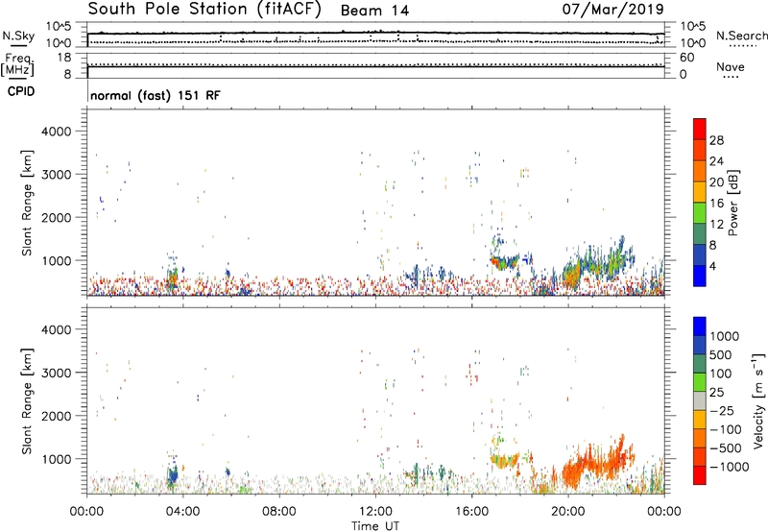Click the red bottom segment of Velocity colorbar
Viewport: 768px width, 532px height.
coord(700,475)
